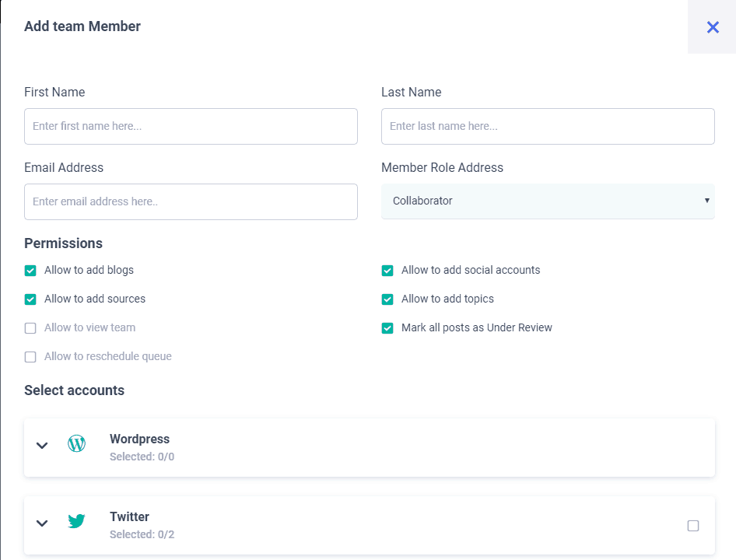Click the Allow to add blogs label
This screenshot has height=560, width=736.
(x=89, y=271)
